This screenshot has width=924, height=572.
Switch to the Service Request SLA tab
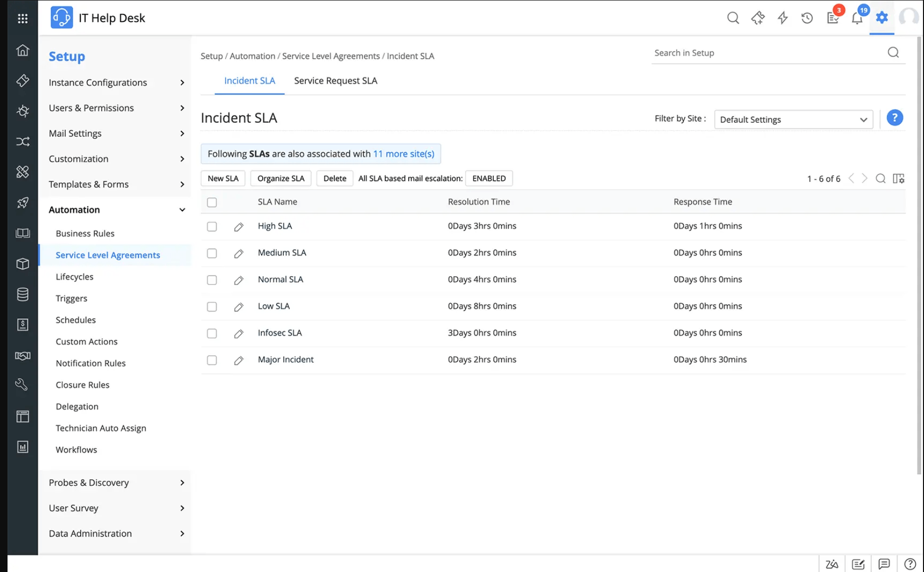point(335,81)
